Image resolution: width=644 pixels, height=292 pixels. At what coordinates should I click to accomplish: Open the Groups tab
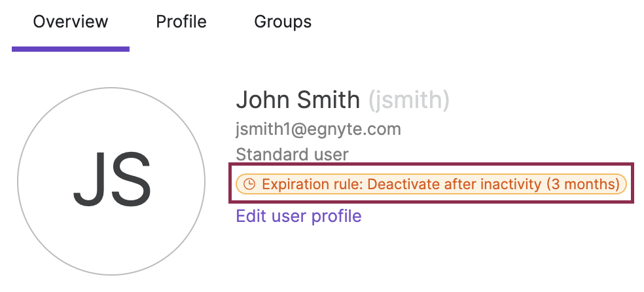[x=283, y=22]
